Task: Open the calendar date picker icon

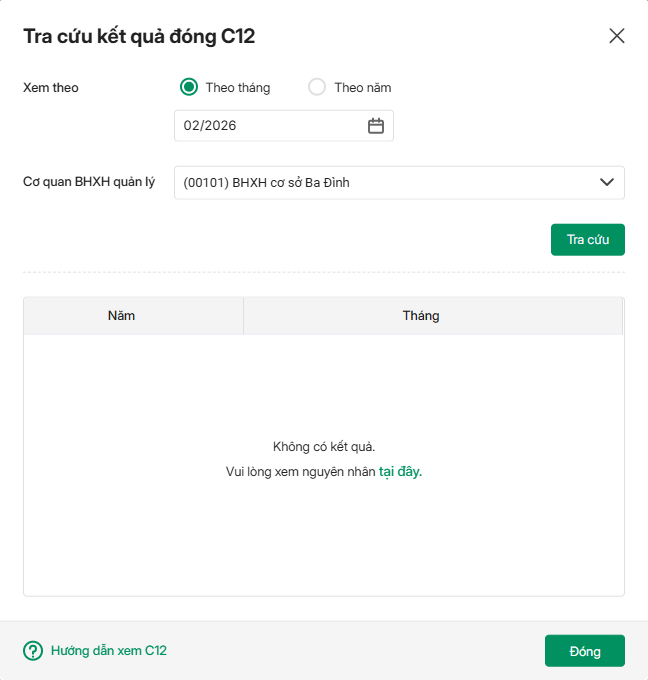Action: (376, 126)
